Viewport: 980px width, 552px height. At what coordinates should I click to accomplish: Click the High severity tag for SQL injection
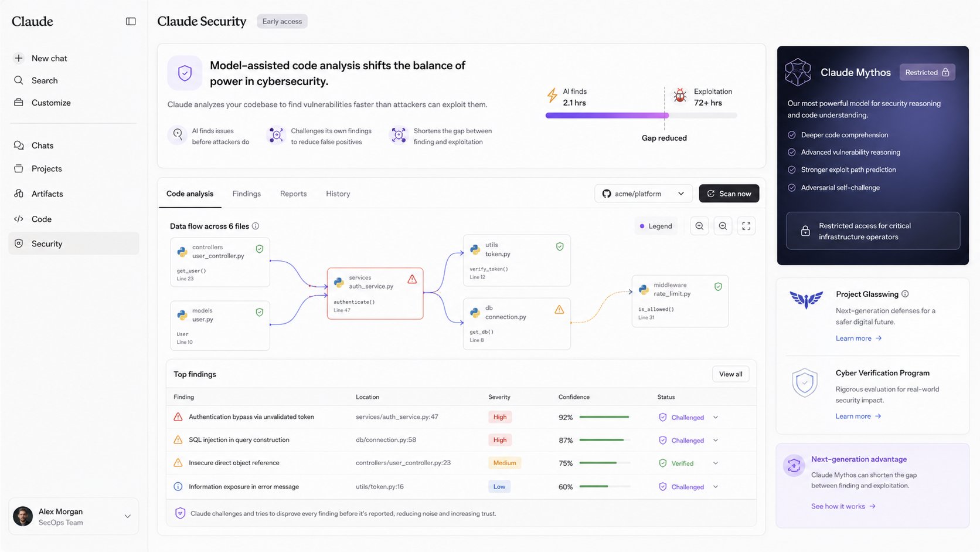click(x=500, y=440)
